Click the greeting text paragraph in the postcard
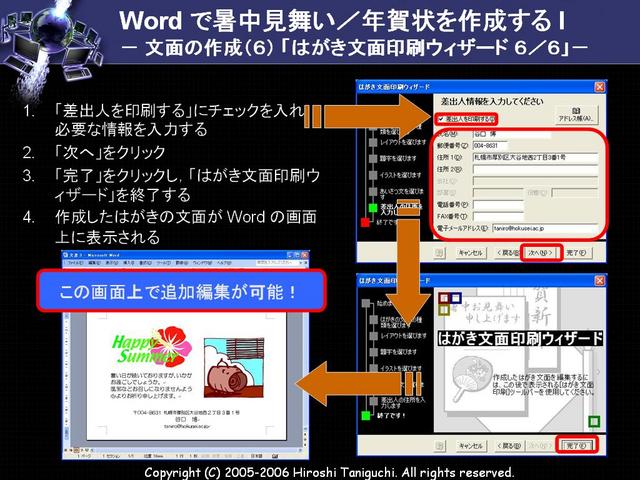The width and height of the screenshot is (640, 480). pyautogui.click(x=151, y=385)
